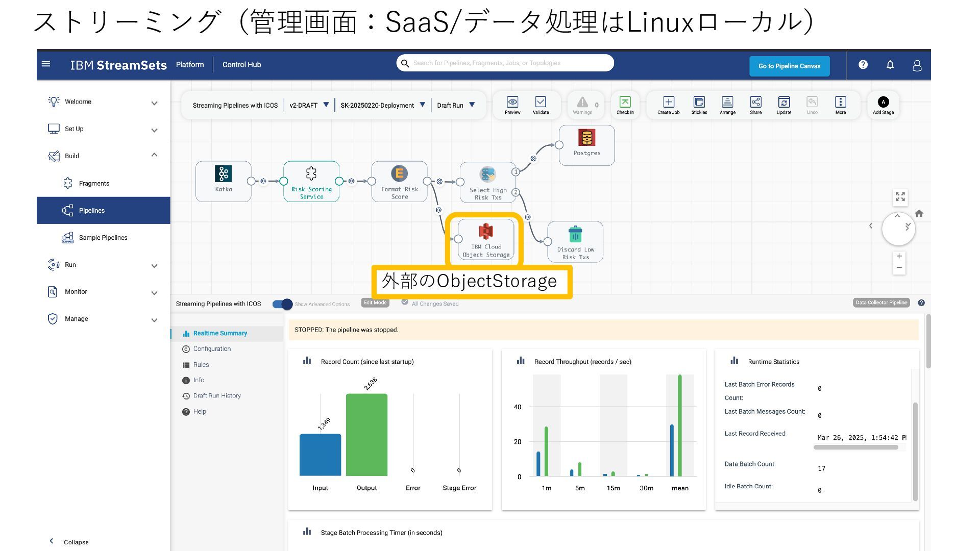This screenshot has width=980, height=551.
Task: Click the canvas zoom in plus button
Action: [x=899, y=256]
